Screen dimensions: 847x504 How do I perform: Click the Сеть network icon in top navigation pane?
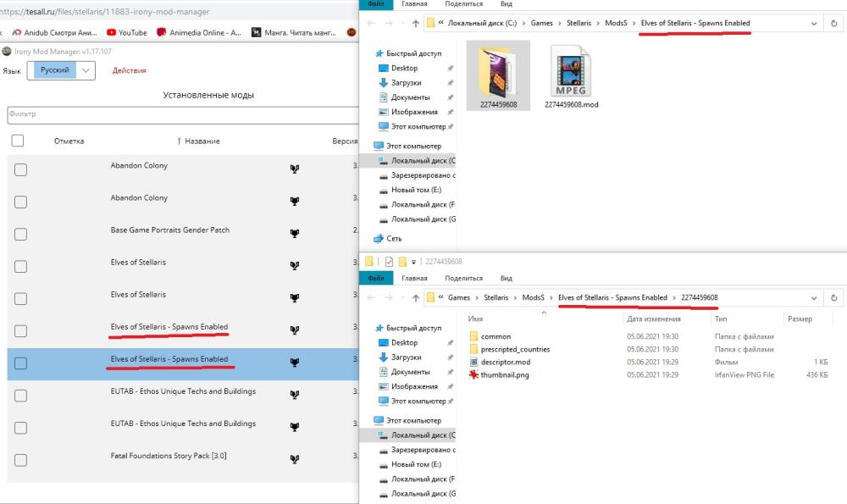pyautogui.click(x=379, y=238)
